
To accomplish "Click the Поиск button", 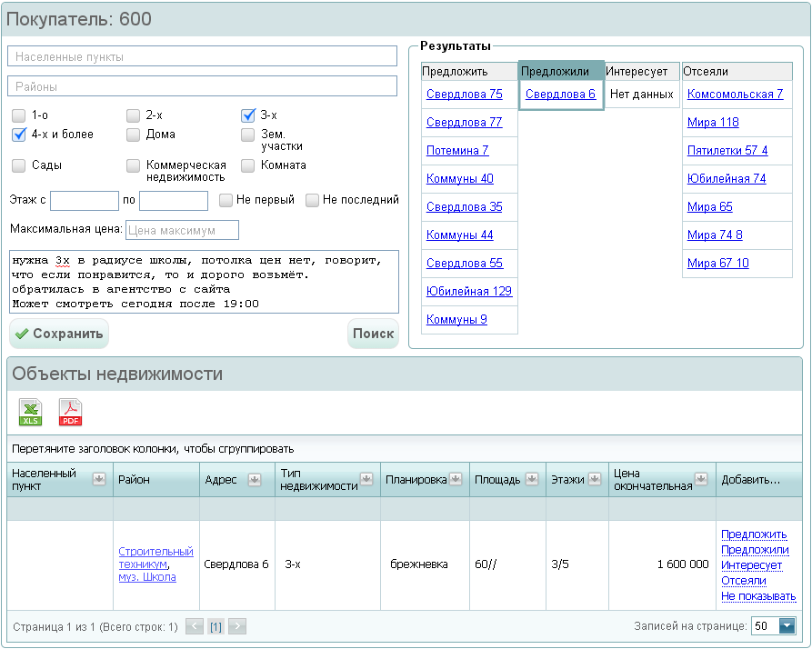I will (x=373, y=334).
